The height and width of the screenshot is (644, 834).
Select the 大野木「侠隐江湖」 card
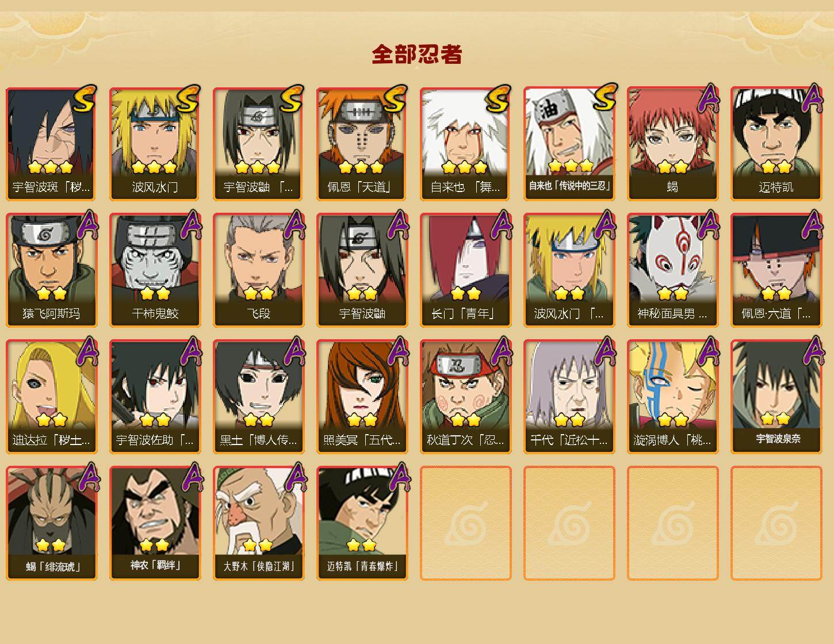(258, 523)
